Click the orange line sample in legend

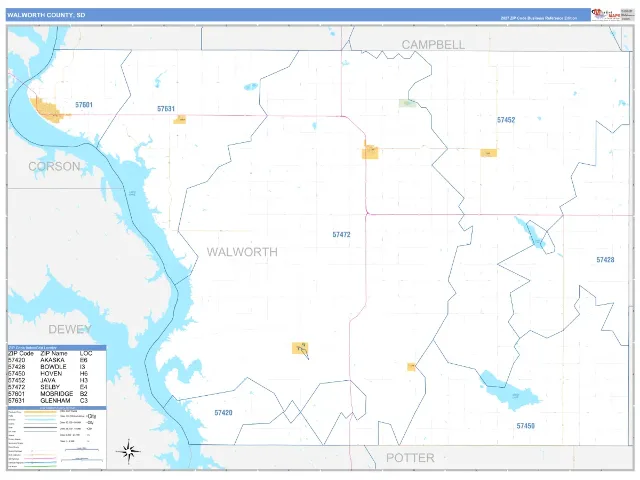click(40, 412)
